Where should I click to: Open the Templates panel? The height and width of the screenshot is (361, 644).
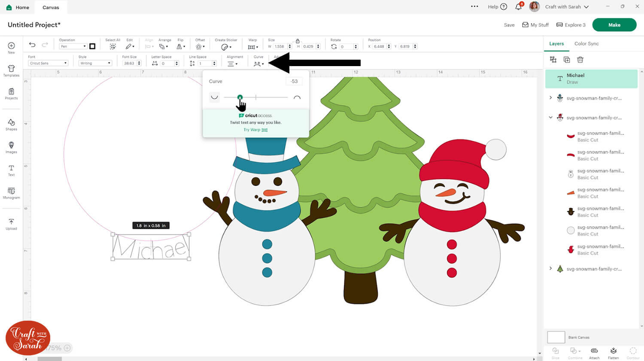click(11, 70)
